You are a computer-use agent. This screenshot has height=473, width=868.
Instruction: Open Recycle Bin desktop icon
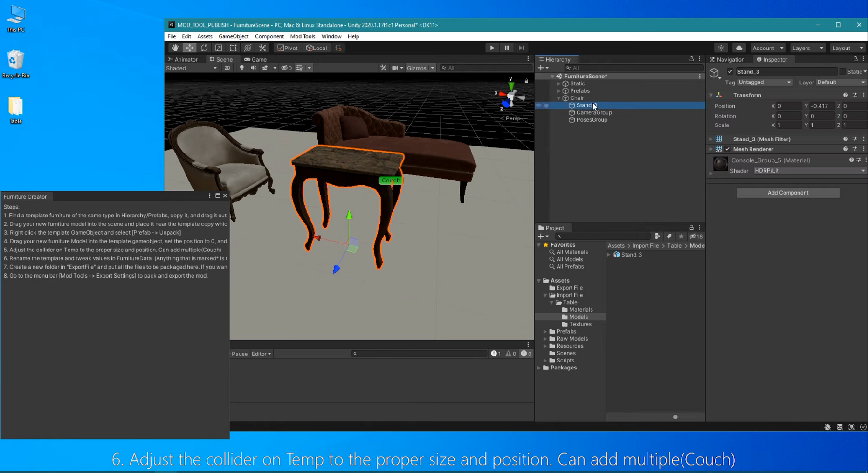[x=15, y=64]
